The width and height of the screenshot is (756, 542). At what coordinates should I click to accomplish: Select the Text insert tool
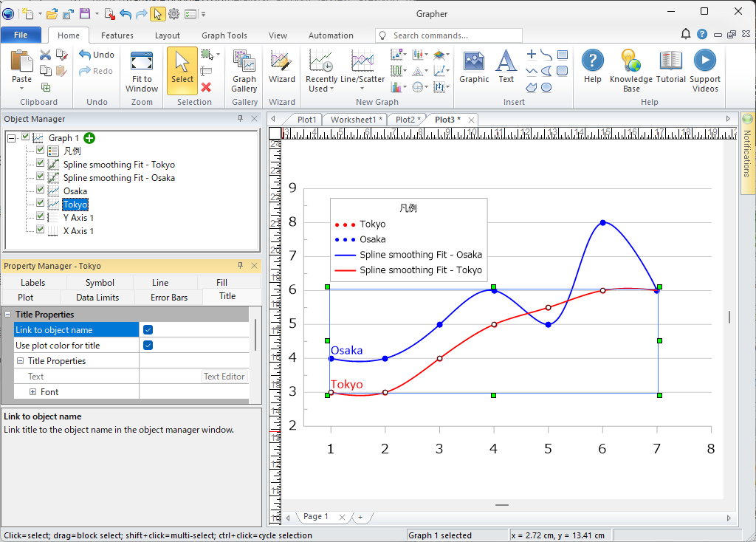(x=506, y=68)
